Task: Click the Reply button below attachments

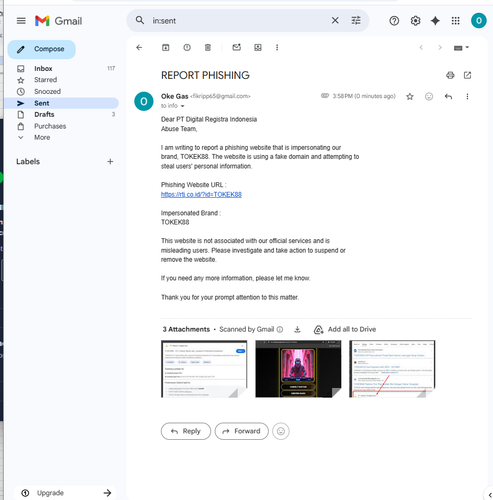Action: click(186, 431)
